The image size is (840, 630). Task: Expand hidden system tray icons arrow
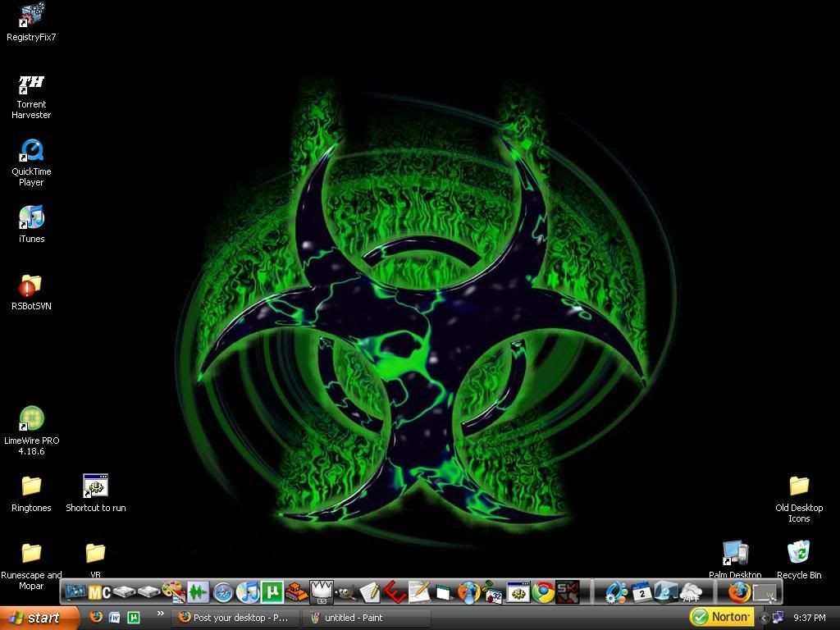pyautogui.click(x=764, y=618)
